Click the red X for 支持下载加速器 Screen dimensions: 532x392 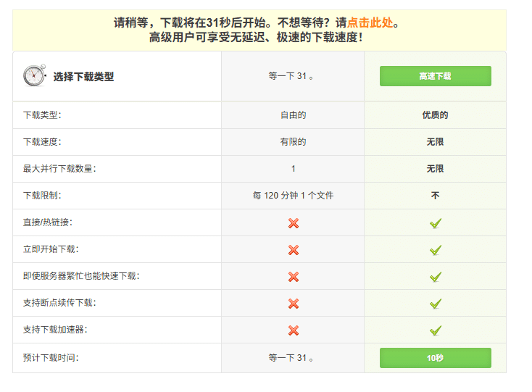point(293,330)
